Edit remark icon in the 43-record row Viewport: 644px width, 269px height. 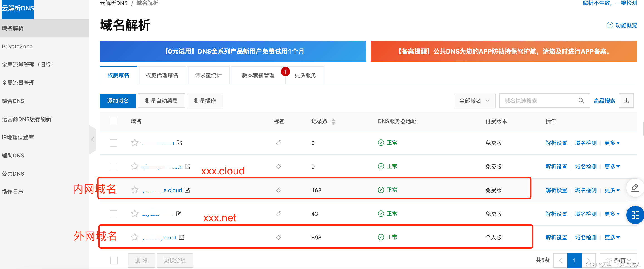(179, 214)
